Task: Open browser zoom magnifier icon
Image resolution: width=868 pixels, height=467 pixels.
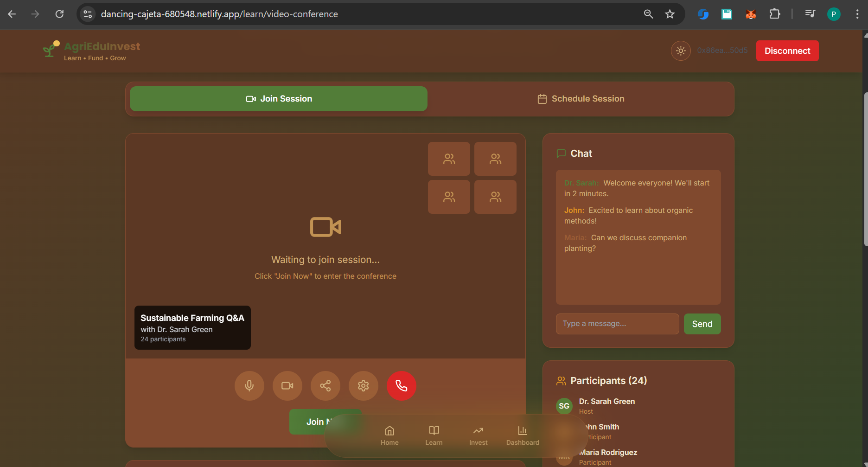Action: coord(648,14)
